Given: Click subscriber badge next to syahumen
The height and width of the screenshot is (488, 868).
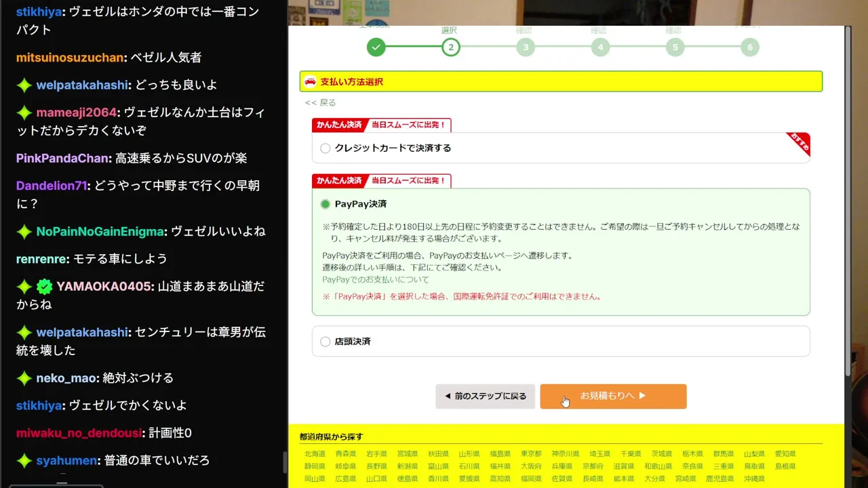Looking at the screenshot, I should (x=24, y=461).
